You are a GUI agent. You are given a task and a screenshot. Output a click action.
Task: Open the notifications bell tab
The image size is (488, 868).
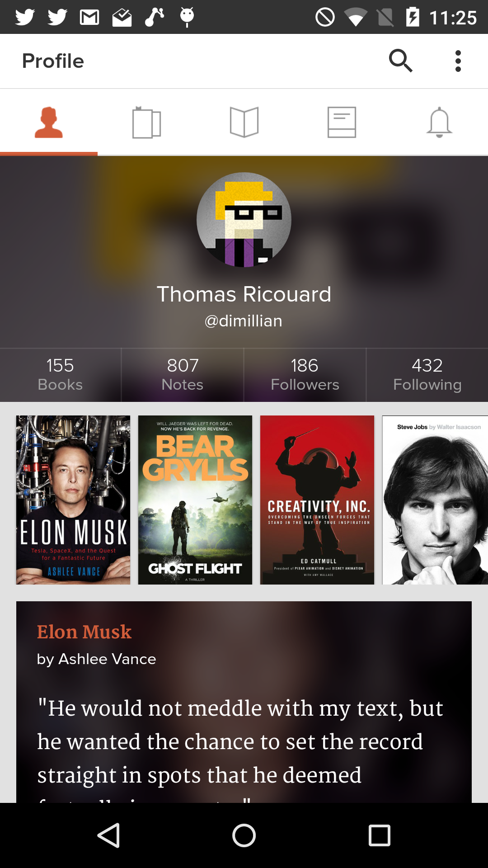(439, 122)
